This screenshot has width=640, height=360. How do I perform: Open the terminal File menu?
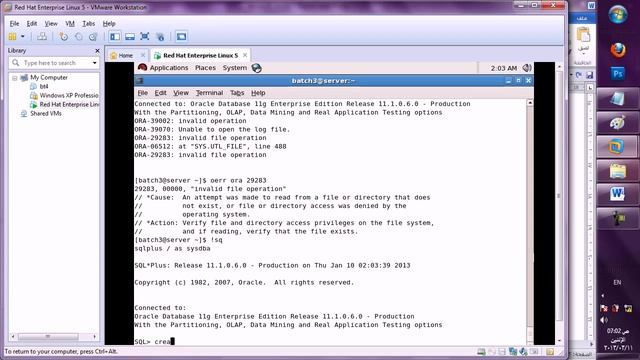[142, 93]
